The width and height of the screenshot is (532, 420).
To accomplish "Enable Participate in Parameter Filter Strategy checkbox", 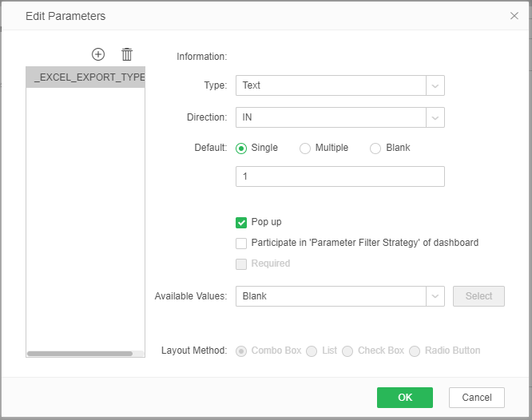I will pos(241,243).
